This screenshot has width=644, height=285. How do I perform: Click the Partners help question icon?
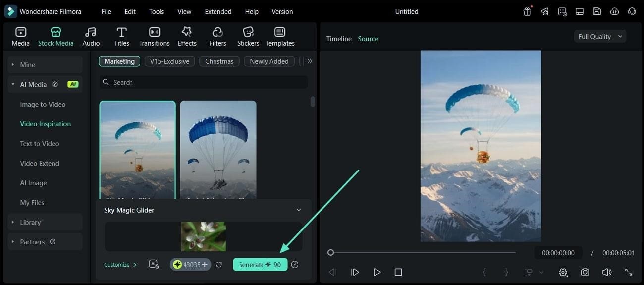tap(53, 242)
